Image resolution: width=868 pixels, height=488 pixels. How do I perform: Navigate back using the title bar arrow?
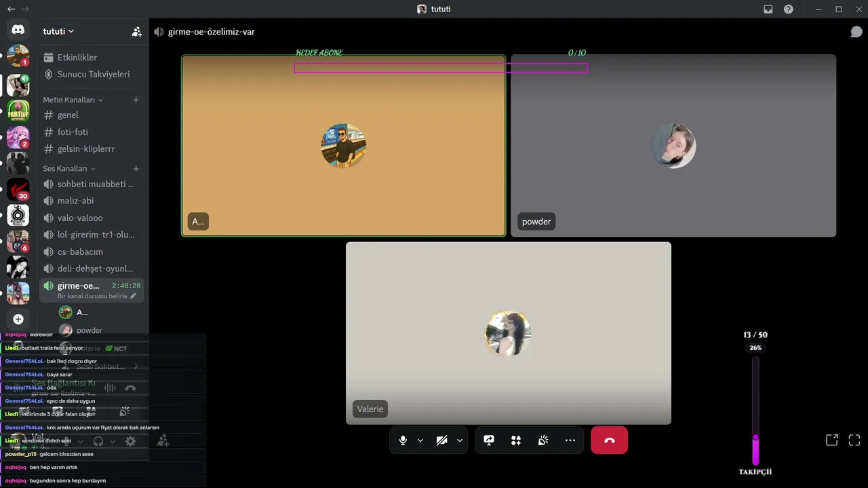tap(11, 9)
